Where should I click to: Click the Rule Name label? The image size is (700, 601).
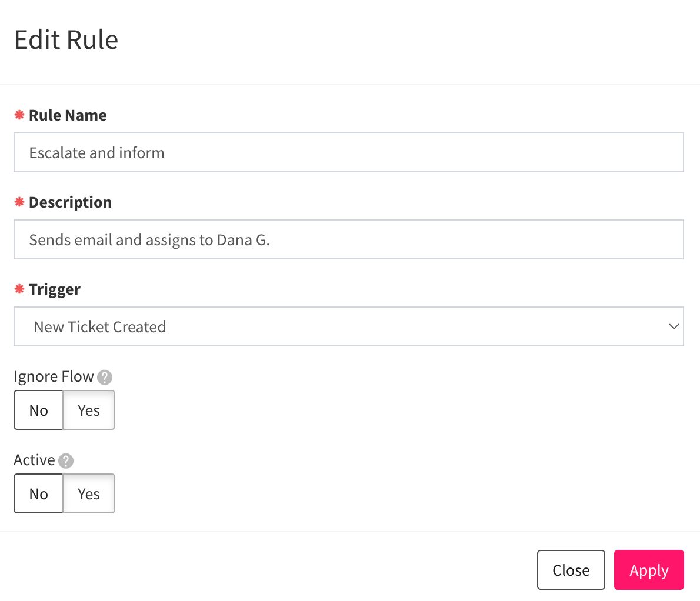(68, 115)
